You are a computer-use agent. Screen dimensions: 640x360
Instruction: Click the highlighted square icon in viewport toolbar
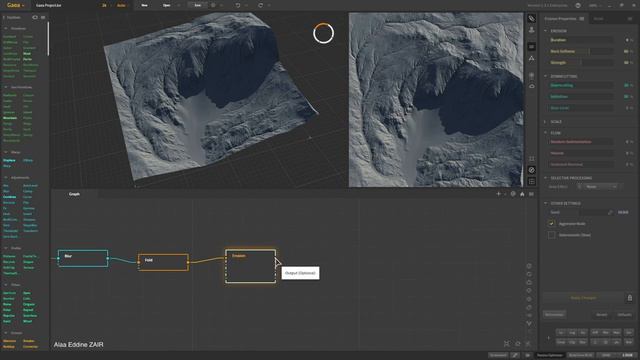click(x=531, y=47)
